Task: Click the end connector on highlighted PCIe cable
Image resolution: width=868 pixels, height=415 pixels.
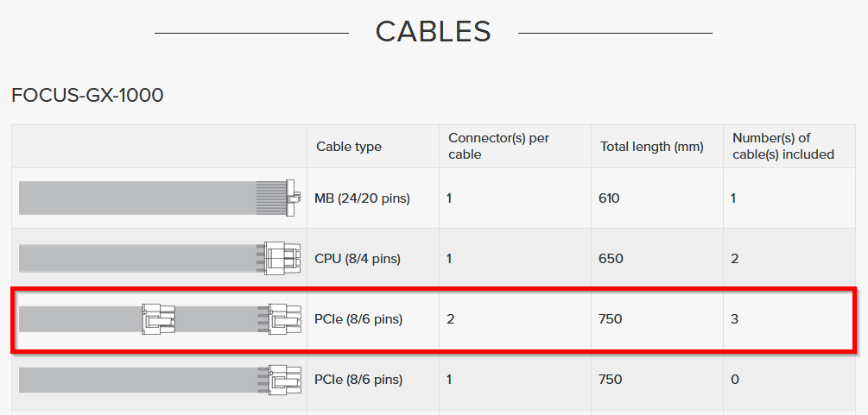Action: (284, 318)
